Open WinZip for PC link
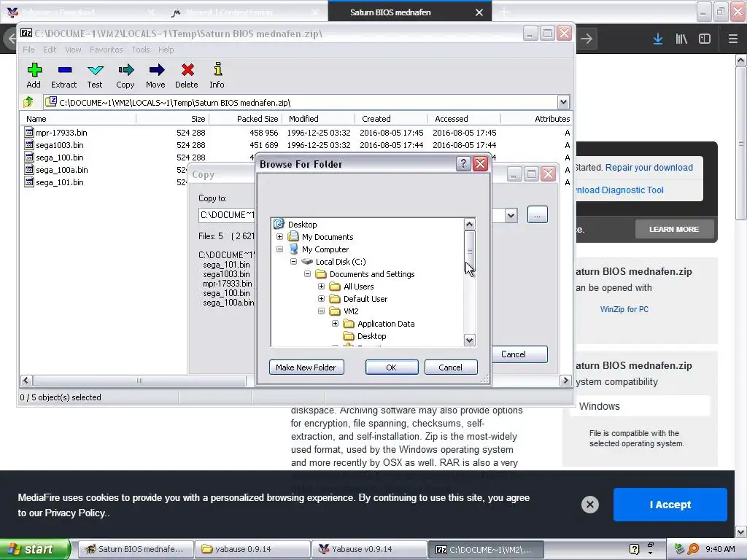Viewport: 747px width, 560px height. (x=624, y=309)
